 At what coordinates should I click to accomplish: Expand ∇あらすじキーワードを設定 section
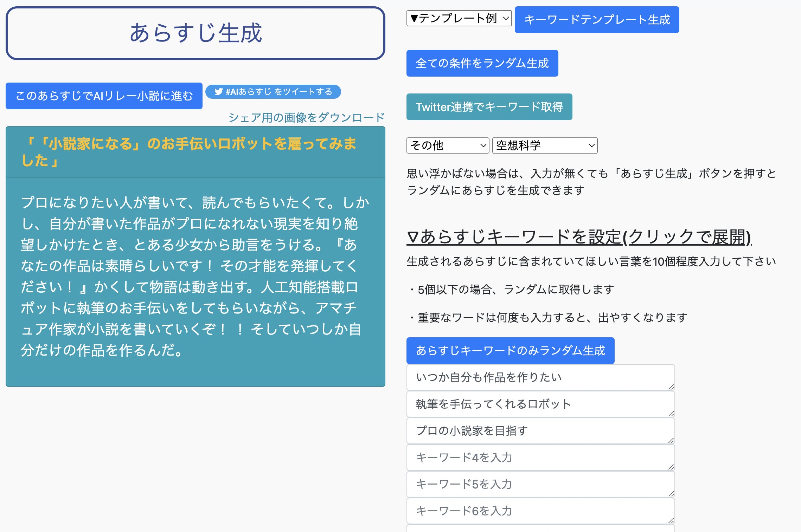click(x=579, y=237)
